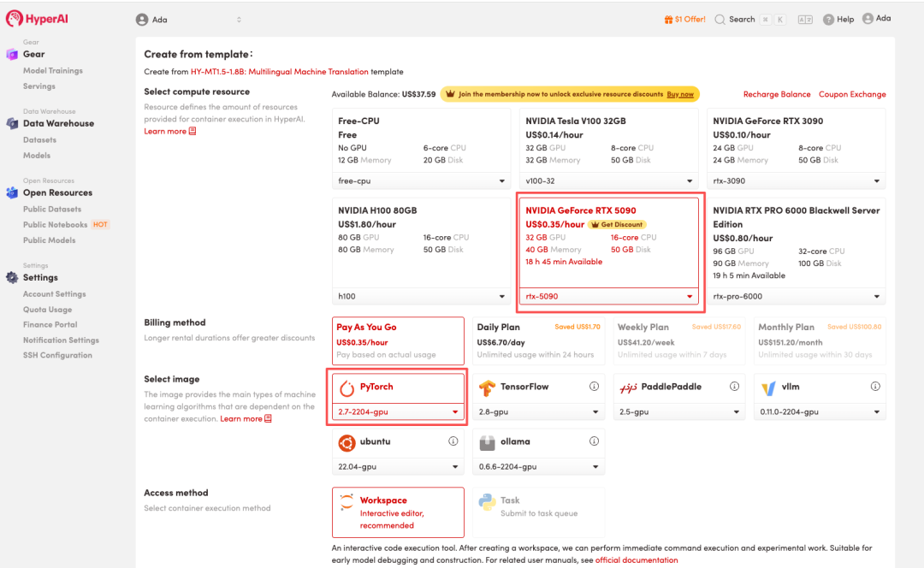Click the vllm image info icon
This screenshot has height=568, width=924.
[875, 387]
